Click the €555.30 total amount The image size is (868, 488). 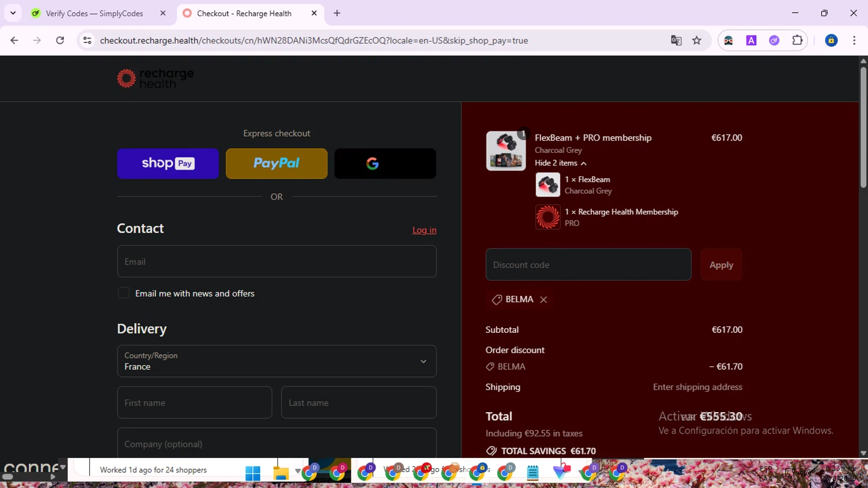(721, 416)
